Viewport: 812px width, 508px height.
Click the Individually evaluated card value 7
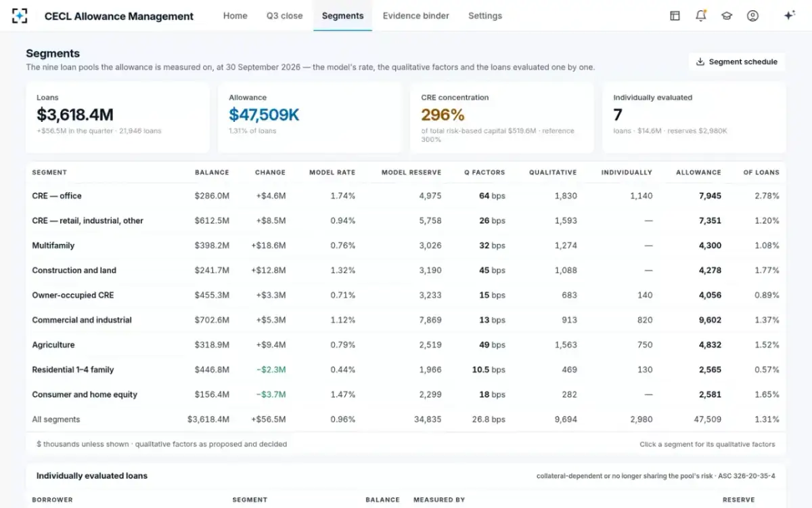[618, 114]
